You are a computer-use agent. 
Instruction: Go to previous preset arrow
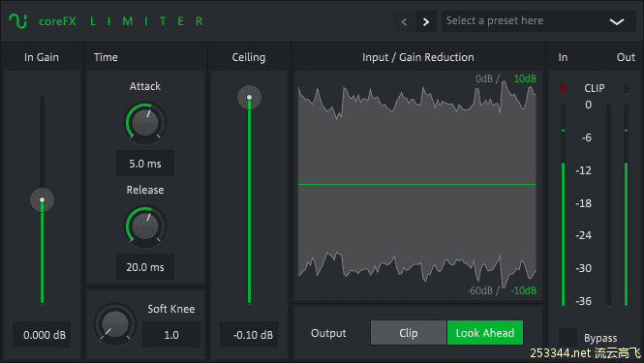[x=404, y=21]
